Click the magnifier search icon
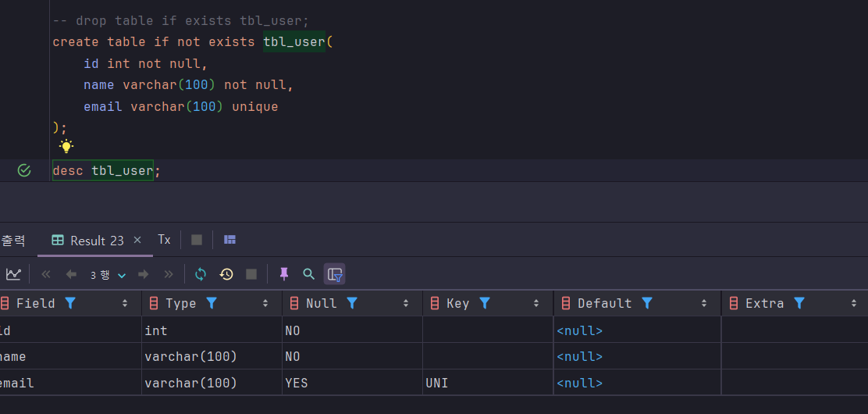The width and height of the screenshot is (868, 414). (309, 274)
